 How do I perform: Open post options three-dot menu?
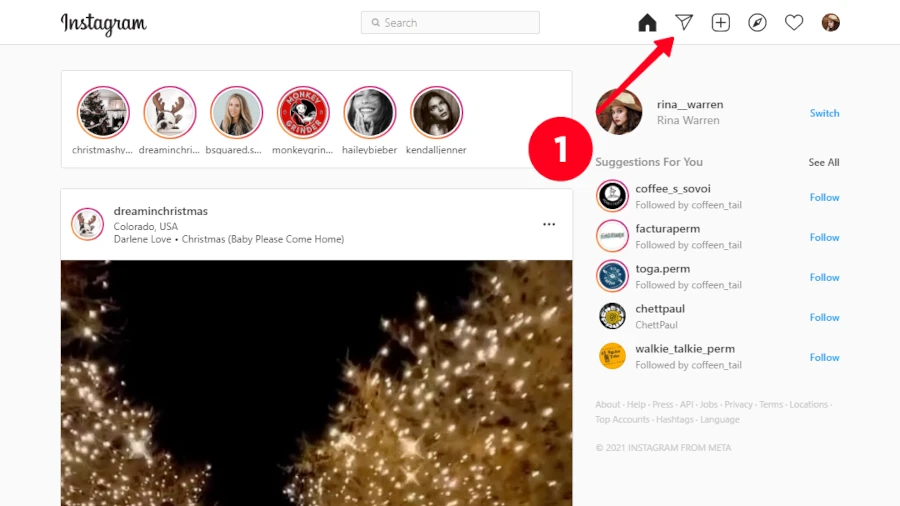tap(549, 225)
